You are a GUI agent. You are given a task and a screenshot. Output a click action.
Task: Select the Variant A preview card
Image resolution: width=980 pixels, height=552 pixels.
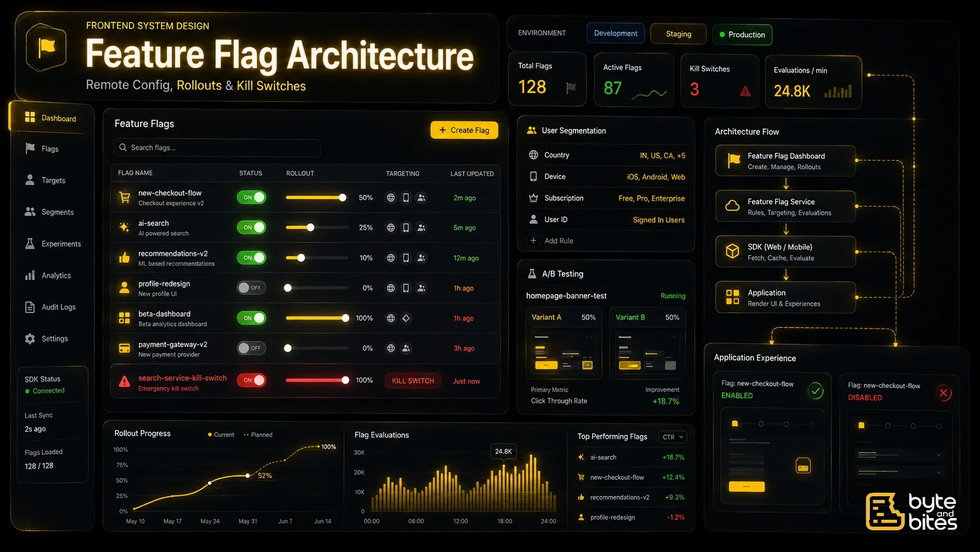pos(563,343)
